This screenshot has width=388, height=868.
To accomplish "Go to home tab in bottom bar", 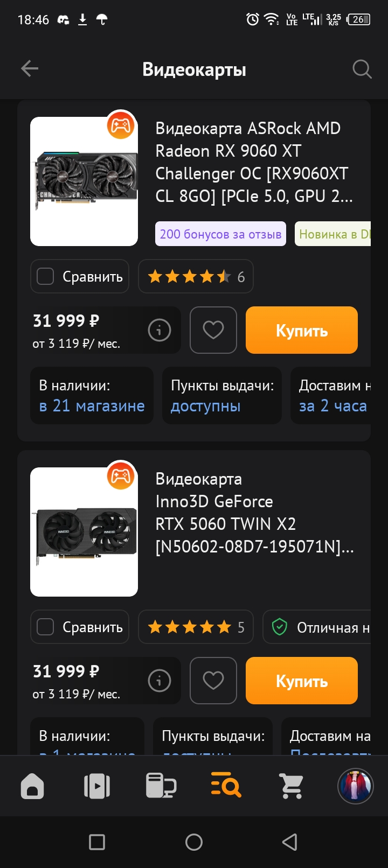I will point(32,786).
